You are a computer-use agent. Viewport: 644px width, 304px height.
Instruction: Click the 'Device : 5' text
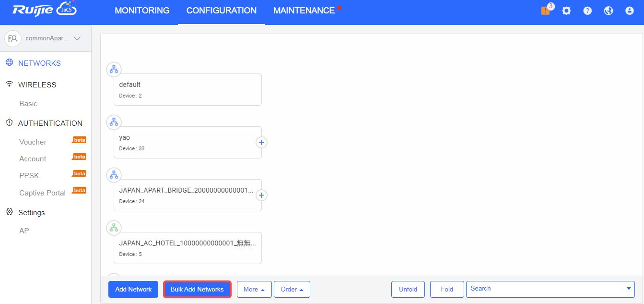(x=130, y=254)
